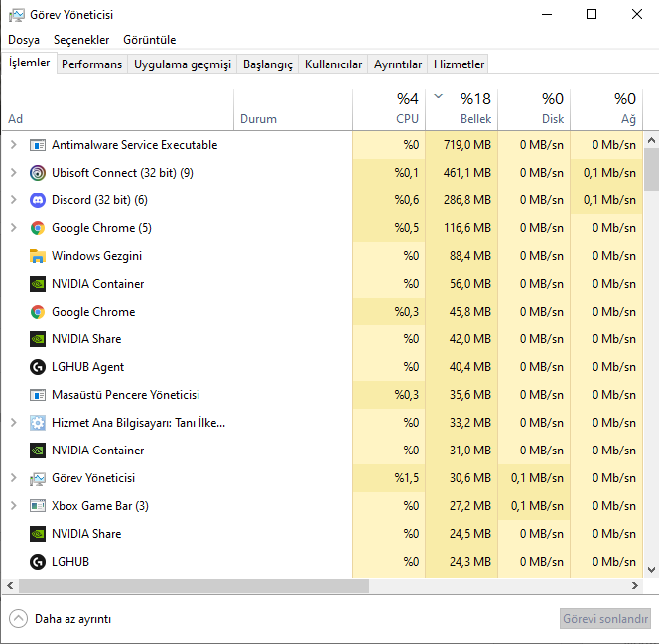
Task: Collapse details with Daha az ayrıntı arrow
Action: 18,619
